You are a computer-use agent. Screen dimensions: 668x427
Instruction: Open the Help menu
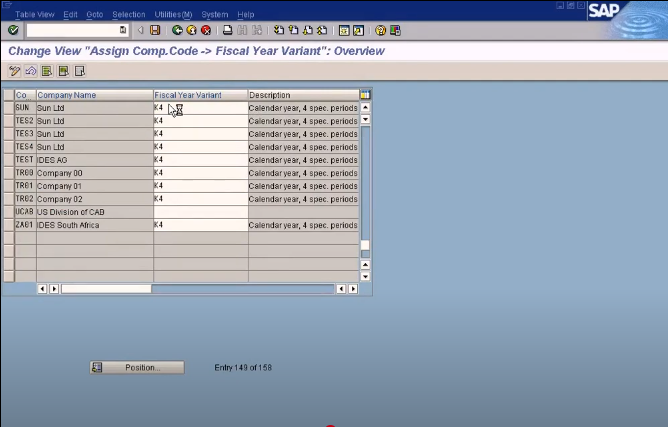(246, 14)
